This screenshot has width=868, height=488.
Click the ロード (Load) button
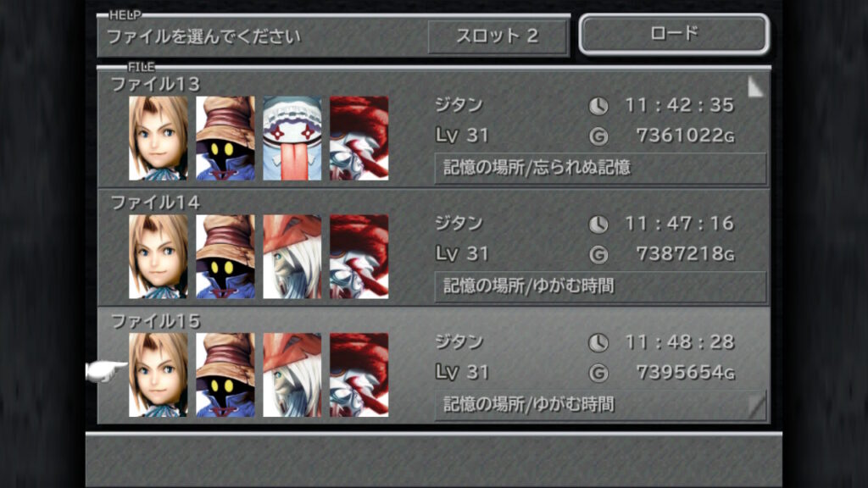[x=674, y=34]
